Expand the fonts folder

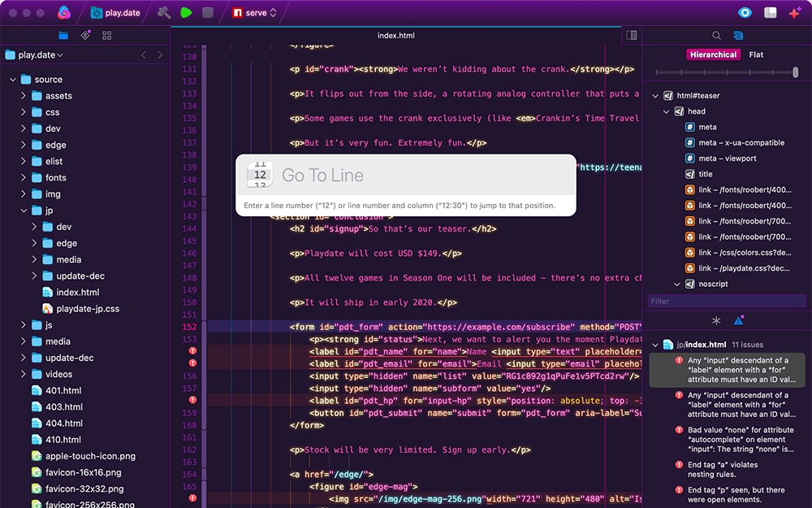24,178
